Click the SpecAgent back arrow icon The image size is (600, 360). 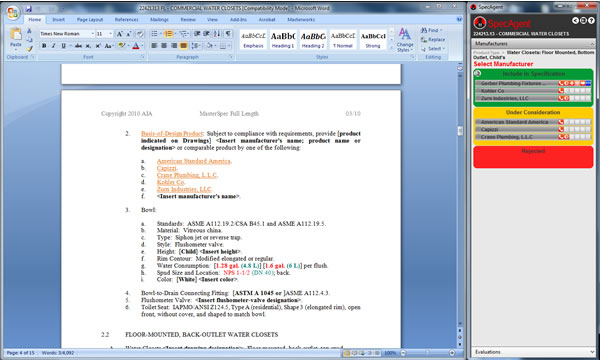point(575,21)
